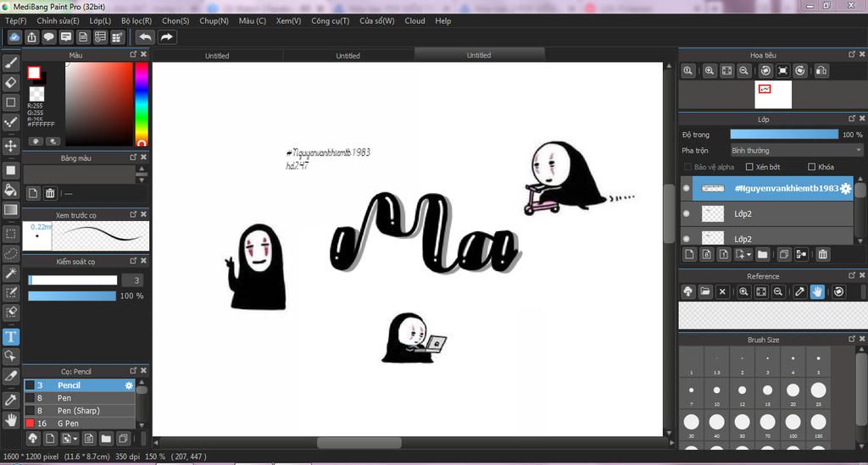Viewport: 868px width, 465px height.
Task: Open the Lớp(L) menu
Action: 100,20
